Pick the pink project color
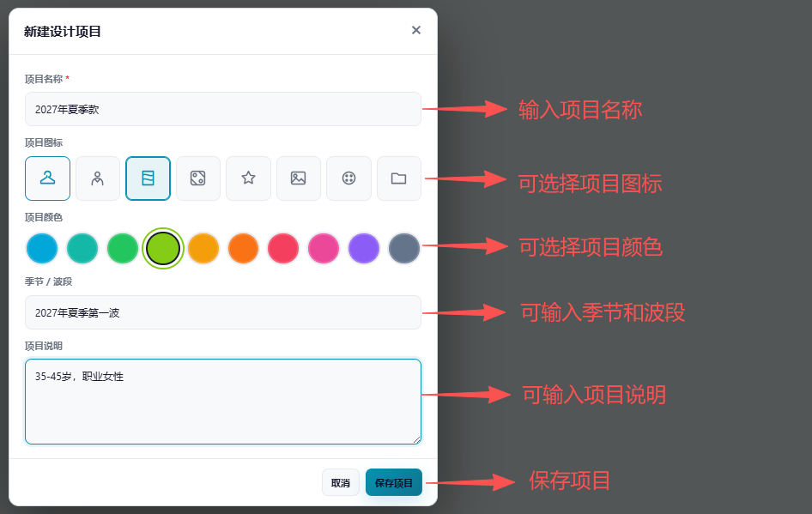The width and height of the screenshot is (812, 514). tap(324, 249)
